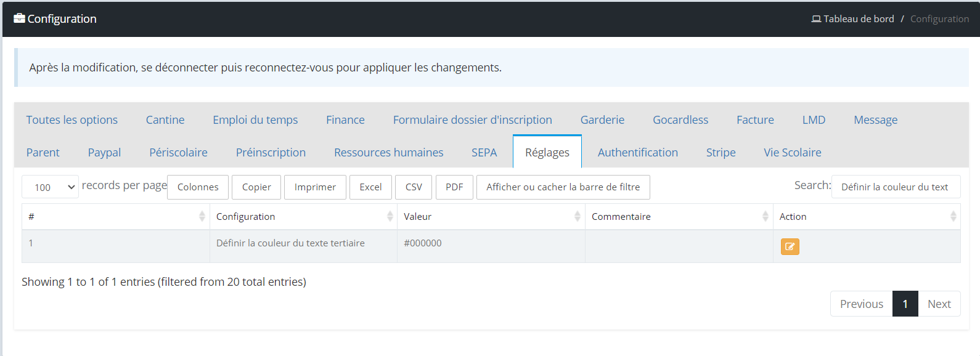Click the laptop icon next to Tableau de bord
The image size is (980, 356).
[x=816, y=19]
